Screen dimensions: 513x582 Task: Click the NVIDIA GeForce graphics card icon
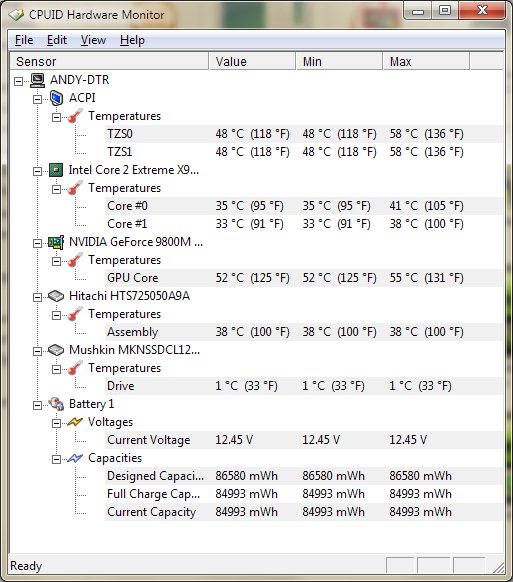coord(56,242)
